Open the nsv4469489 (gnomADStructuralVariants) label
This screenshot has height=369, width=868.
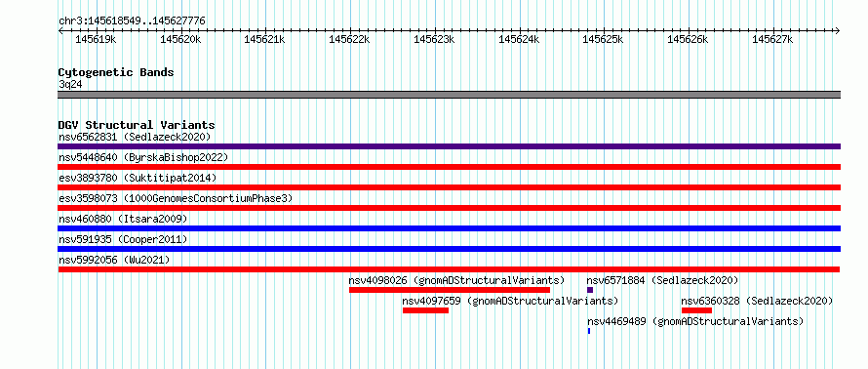pos(695,321)
